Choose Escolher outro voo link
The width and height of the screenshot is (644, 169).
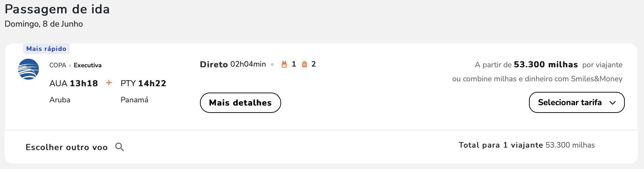click(x=66, y=147)
